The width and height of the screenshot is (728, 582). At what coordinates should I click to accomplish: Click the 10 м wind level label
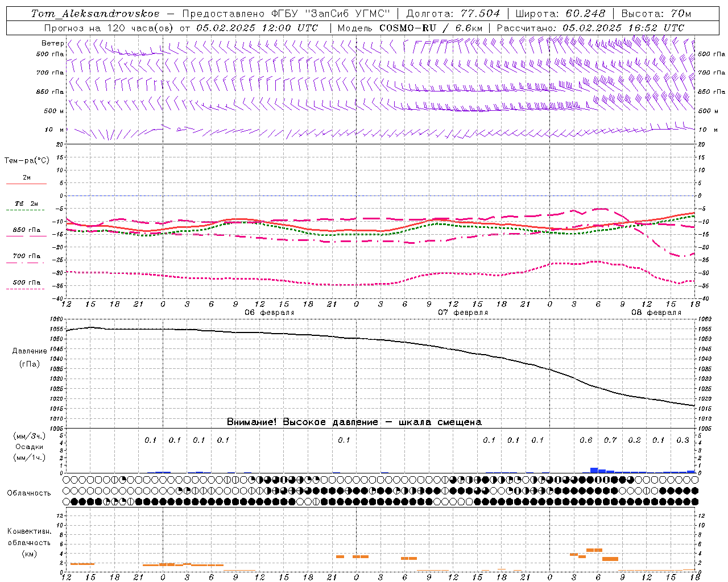tap(54, 130)
